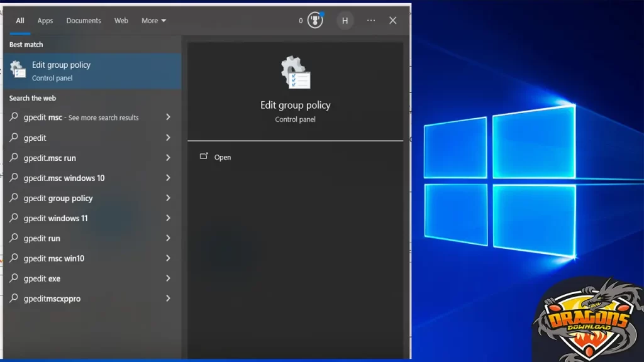This screenshot has height=362, width=644.
Task: Click Open to launch Edit group policy
Action: pyautogui.click(x=223, y=156)
